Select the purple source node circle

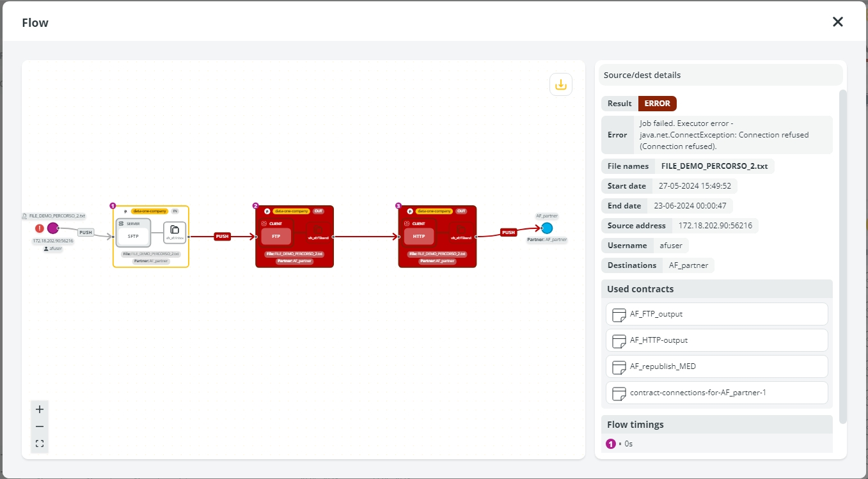point(52,228)
